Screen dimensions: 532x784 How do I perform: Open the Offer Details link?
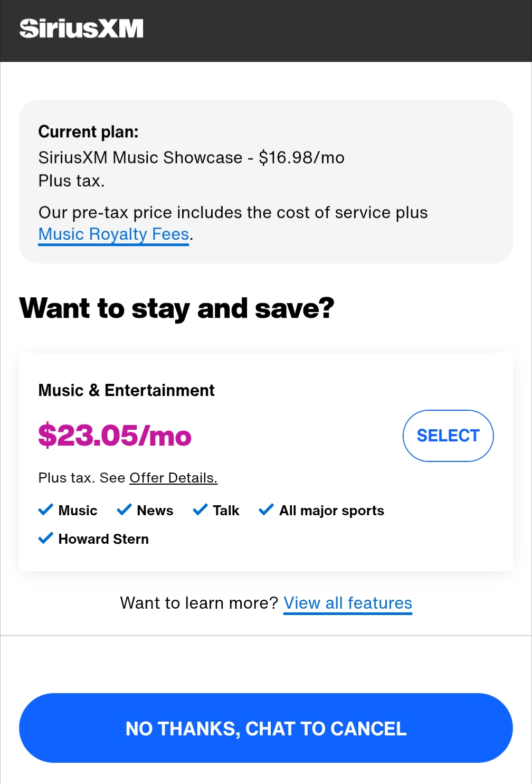[x=173, y=478]
